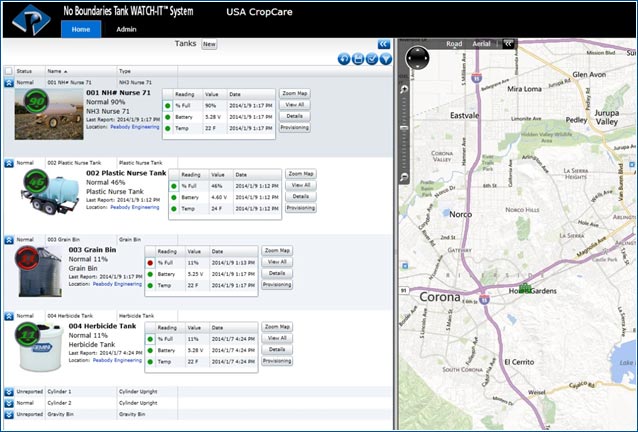Click Provisioning for 002 Plastic Nurse Tank

[301, 208]
